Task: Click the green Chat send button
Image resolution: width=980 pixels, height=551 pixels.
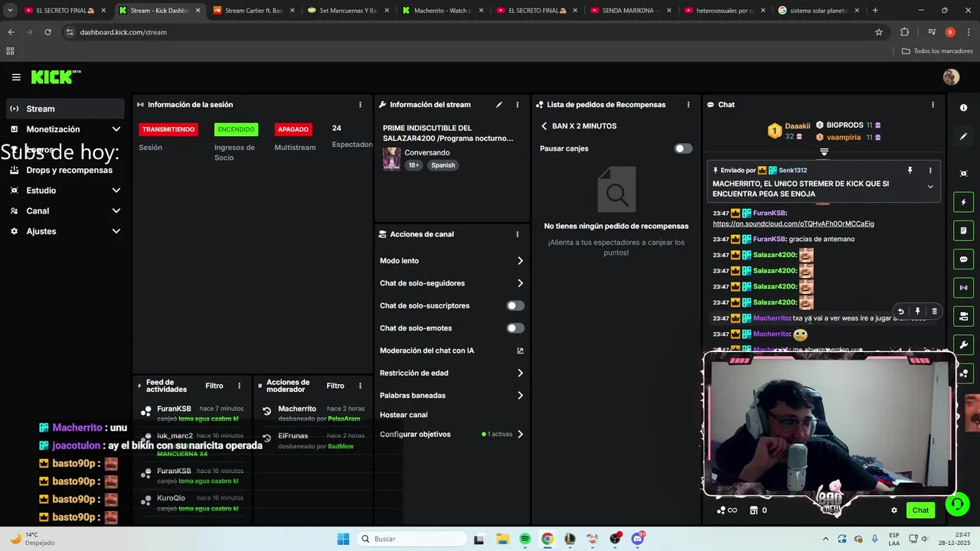Action: click(920, 510)
